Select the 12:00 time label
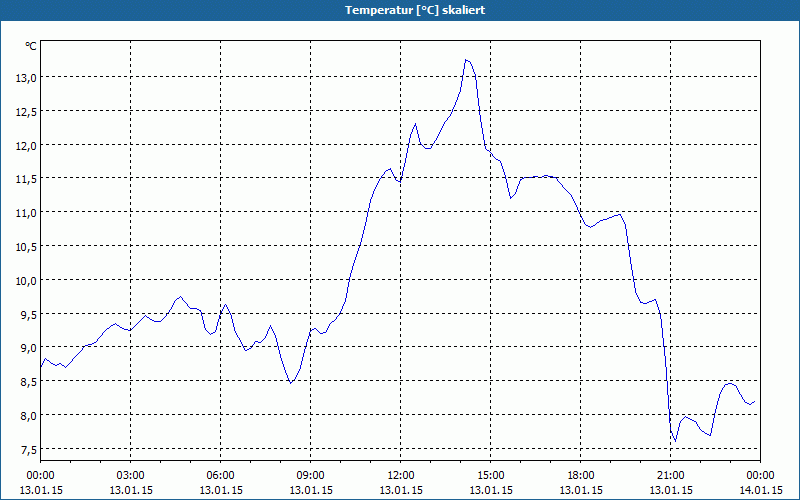800x500 pixels. click(401, 476)
